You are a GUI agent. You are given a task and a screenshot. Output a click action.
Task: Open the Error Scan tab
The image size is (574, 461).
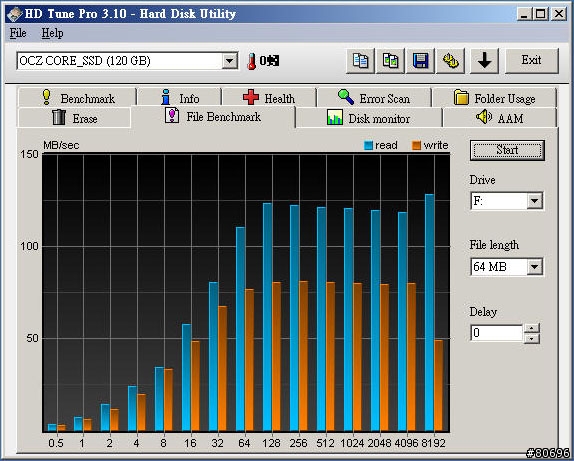tap(374, 98)
